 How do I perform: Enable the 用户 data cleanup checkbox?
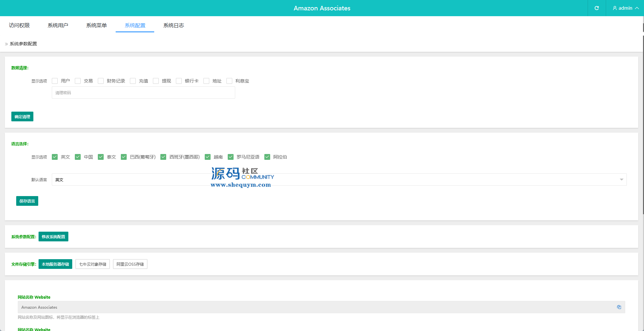55,81
